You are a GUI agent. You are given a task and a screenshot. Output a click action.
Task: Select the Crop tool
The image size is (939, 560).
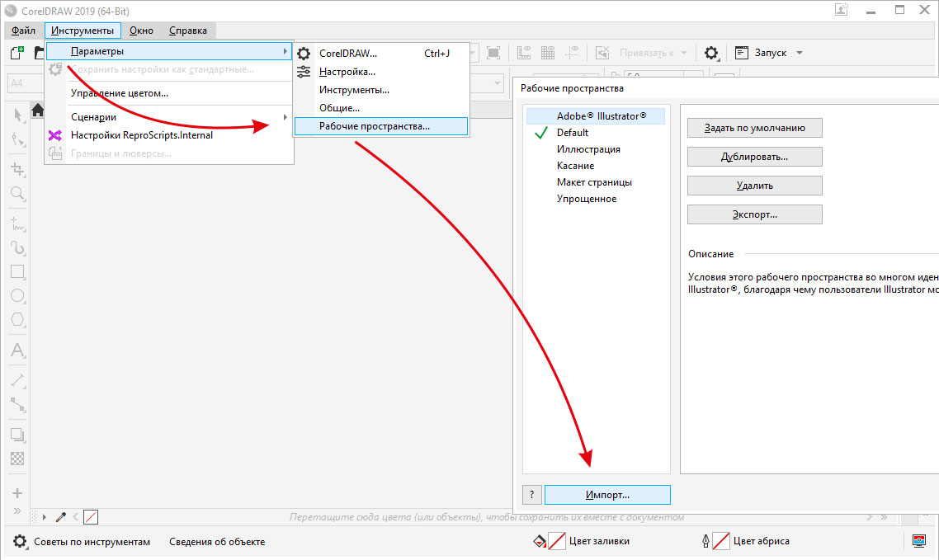point(18,169)
